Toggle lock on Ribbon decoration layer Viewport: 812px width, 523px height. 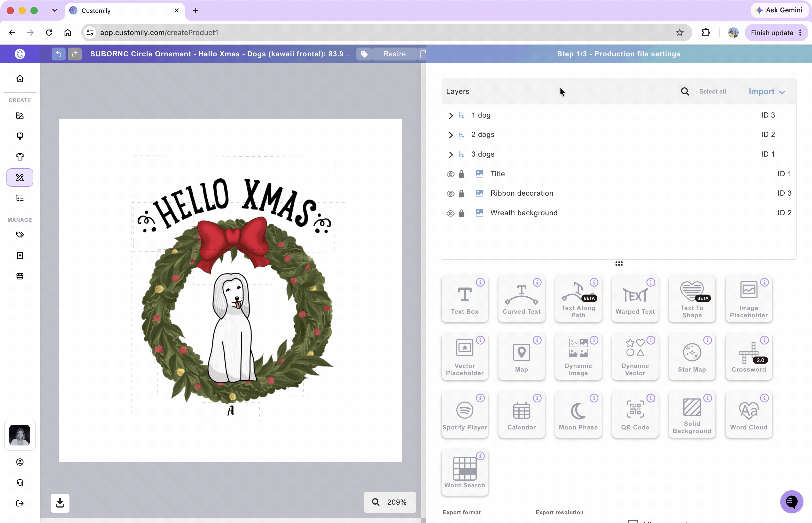pos(461,194)
